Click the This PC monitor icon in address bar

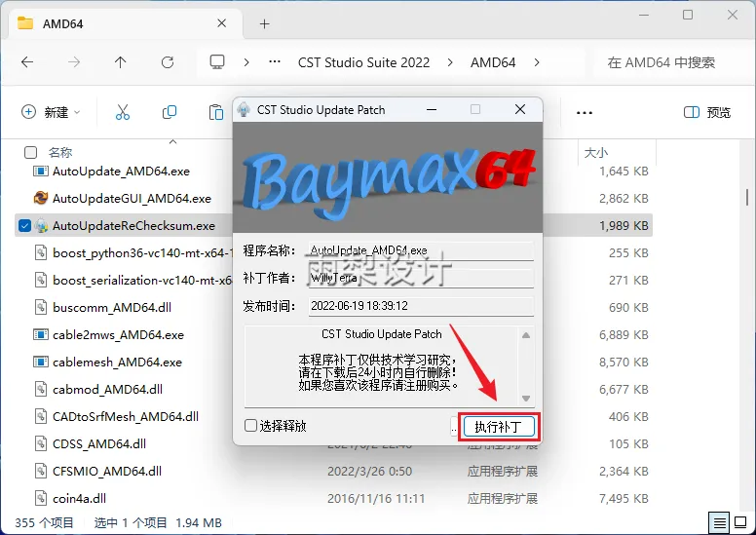(x=217, y=61)
